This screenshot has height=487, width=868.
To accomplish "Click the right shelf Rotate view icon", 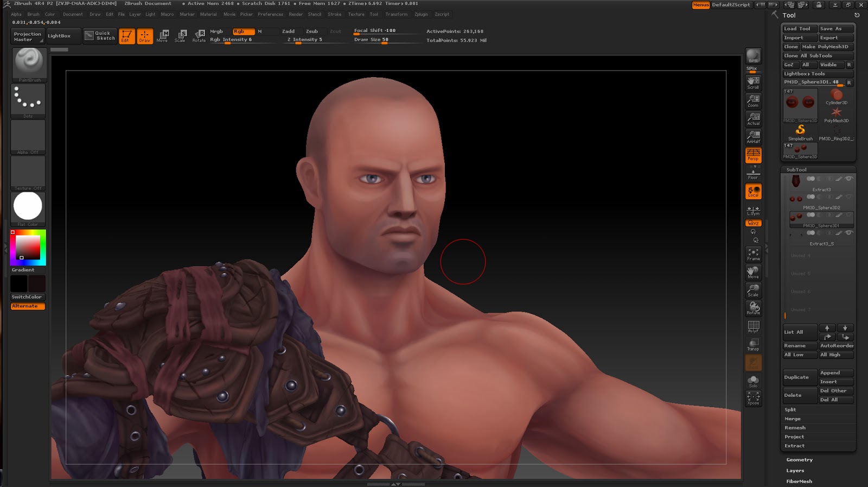I will click(x=753, y=308).
